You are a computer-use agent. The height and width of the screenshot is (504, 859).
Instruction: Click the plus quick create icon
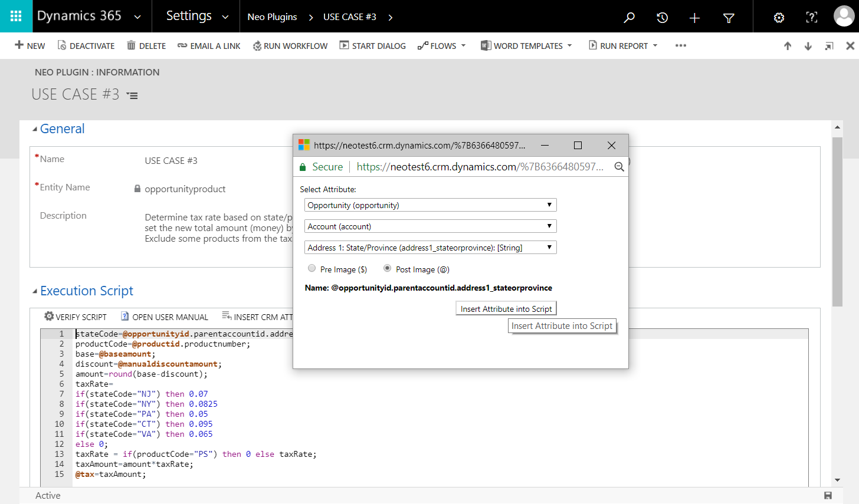pyautogui.click(x=694, y=18)
